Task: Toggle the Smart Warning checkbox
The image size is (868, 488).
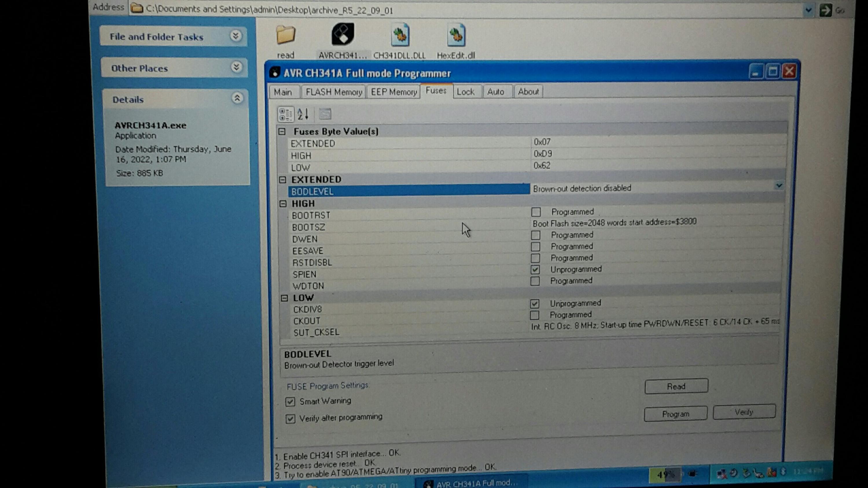Action: 290,402
